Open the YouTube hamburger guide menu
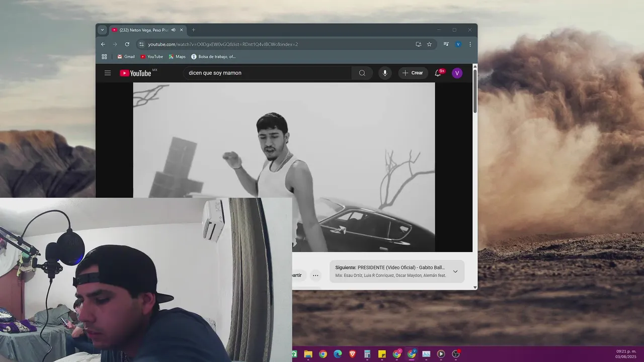 [108, 73]
